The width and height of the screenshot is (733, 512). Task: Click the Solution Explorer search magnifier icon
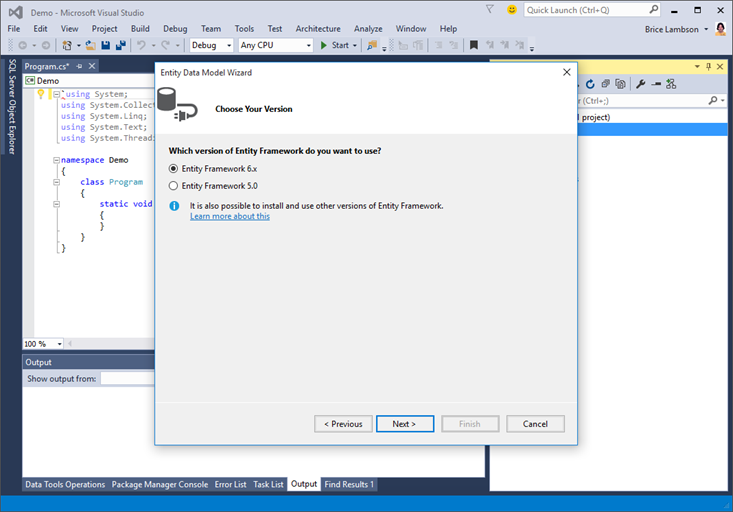coord(713,101)
